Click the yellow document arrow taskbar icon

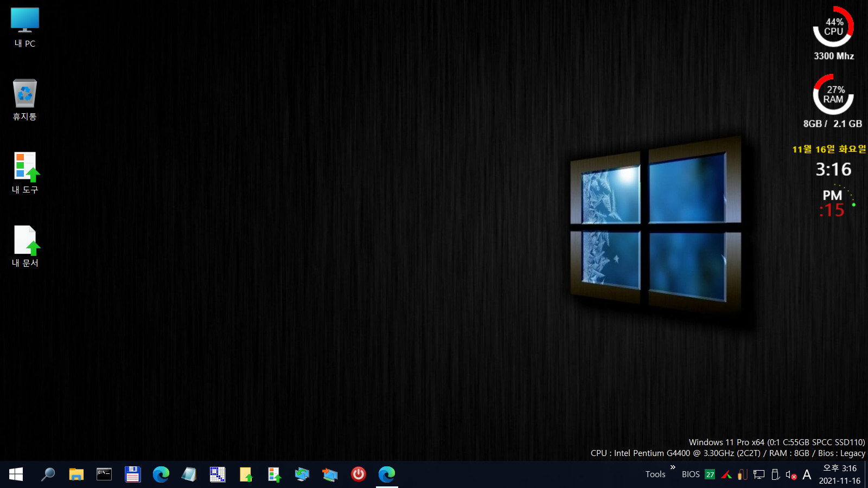pyautogui.click(x=246, y=474)
